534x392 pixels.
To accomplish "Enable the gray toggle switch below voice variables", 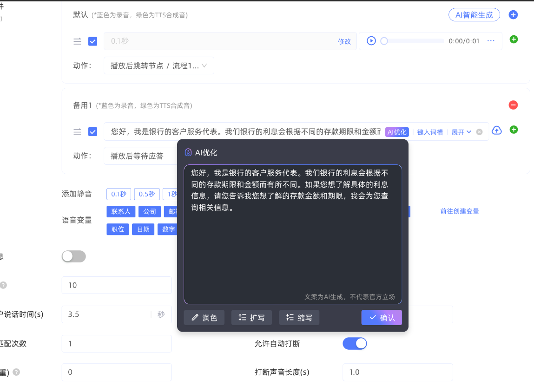I will coord(74,256).
